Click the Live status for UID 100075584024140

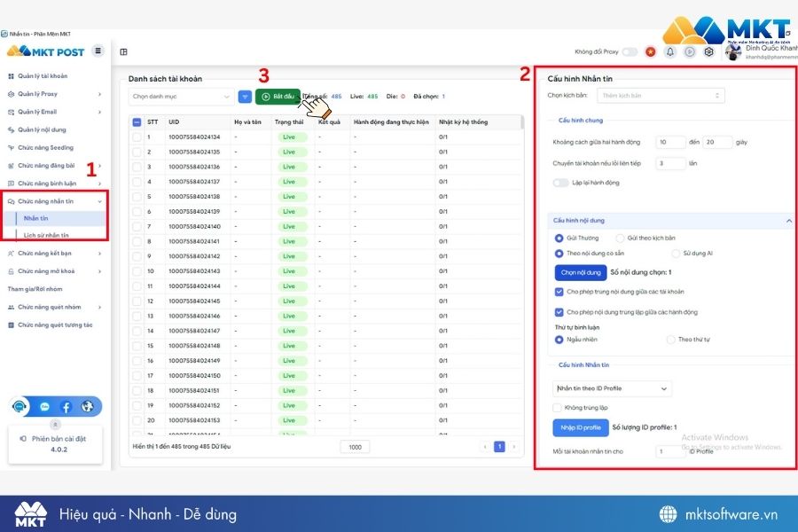292,227
